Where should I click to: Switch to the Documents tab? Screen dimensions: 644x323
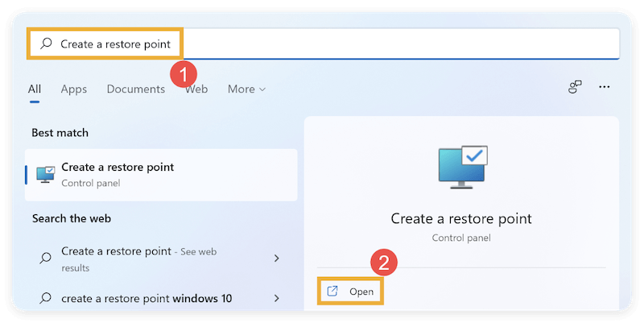[136, 89]
